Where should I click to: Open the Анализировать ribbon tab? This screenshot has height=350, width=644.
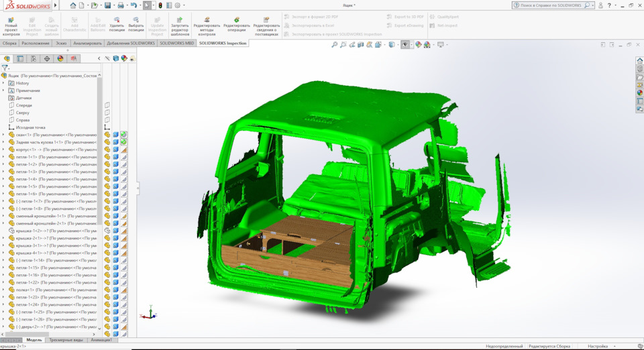coord(87,43)
